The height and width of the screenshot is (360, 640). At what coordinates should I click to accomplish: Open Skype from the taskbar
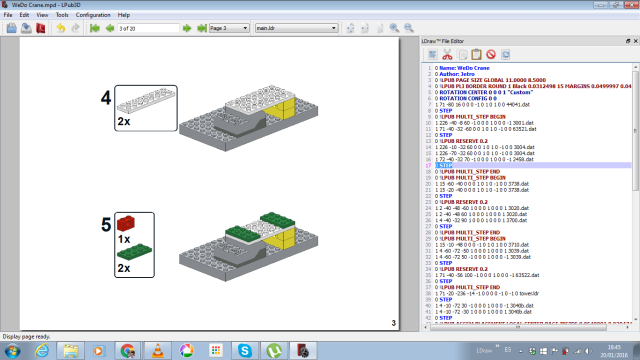[245, 350]
